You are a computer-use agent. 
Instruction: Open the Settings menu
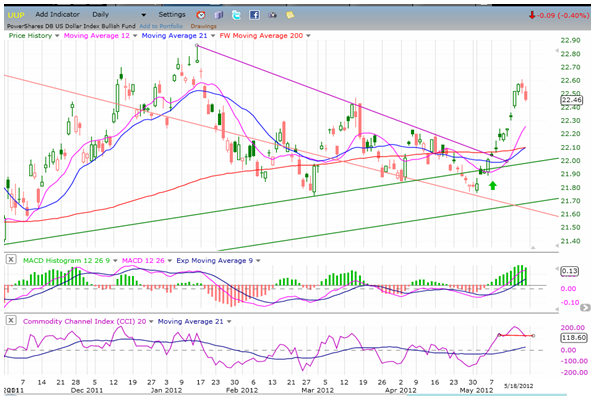click(172, 15)
